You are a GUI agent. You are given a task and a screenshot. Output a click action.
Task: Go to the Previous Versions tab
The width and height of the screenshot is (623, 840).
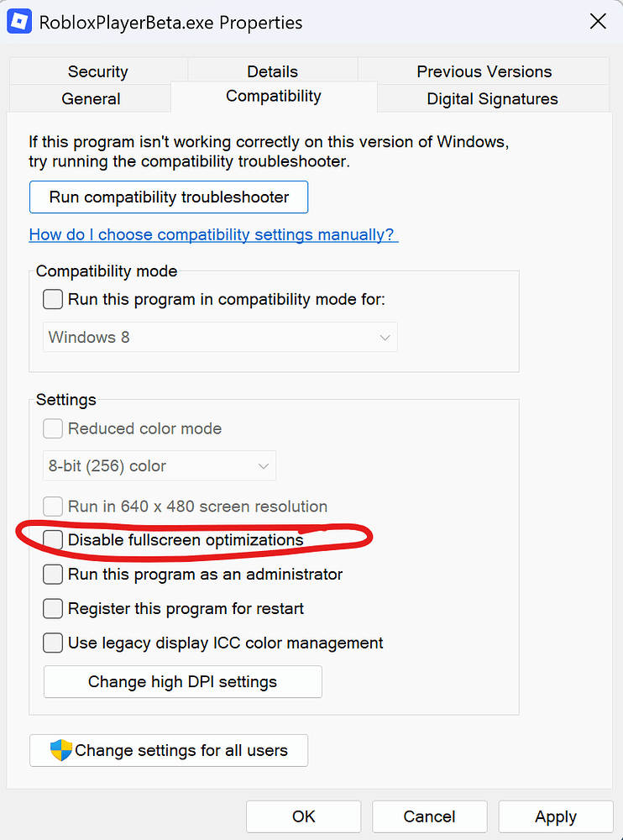(x=484, y=71)
